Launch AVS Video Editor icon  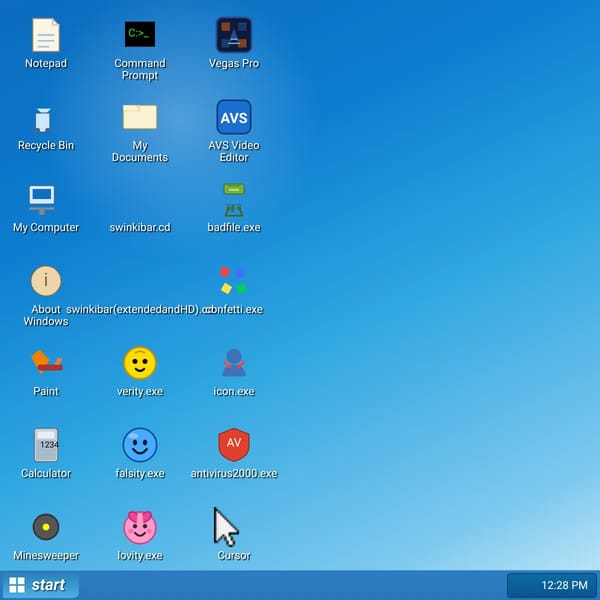pyautogui.click(x=234, y=117)
